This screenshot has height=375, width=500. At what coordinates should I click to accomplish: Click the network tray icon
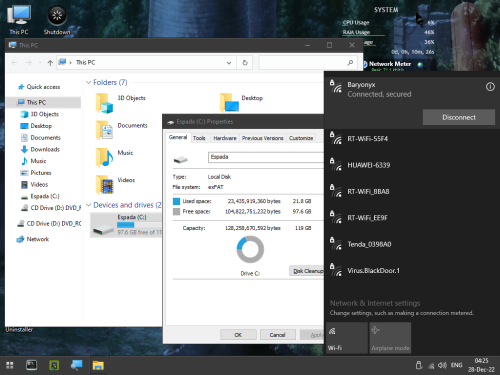431,366
